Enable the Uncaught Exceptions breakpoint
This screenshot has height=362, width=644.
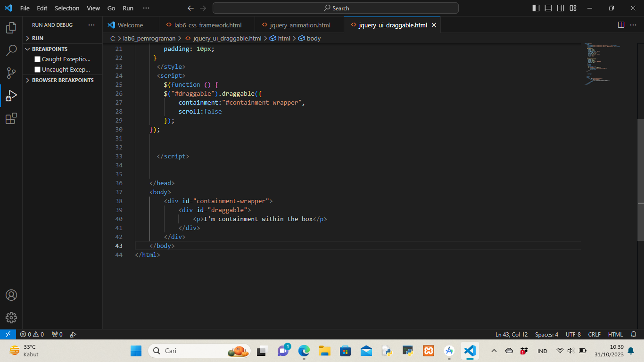pyautogui.click(x=37, y=69)
